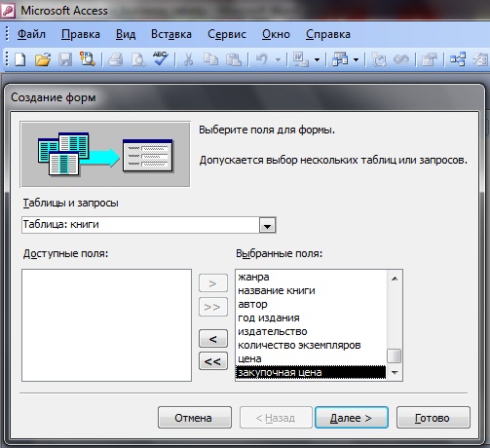Screen dimensions: 490x448
Task: Click the selected fields list scroll up arrow
Action: coord(395,279)
